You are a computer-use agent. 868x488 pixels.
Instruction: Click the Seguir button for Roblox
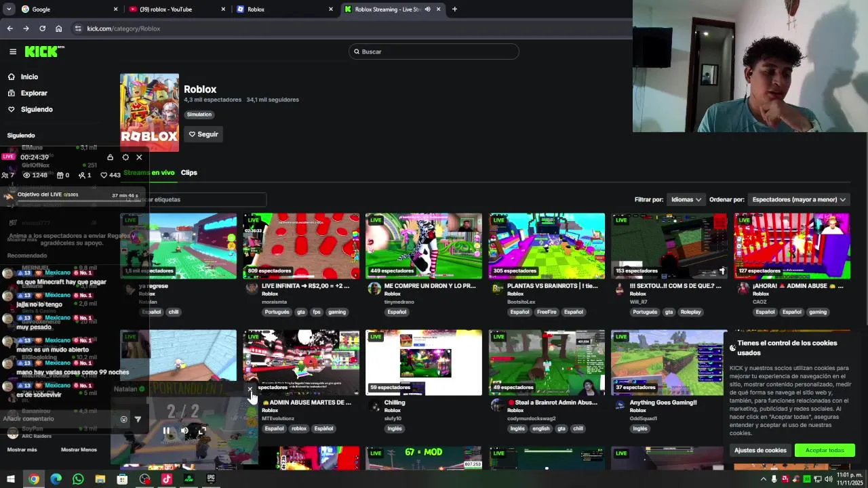pos(203,134)
